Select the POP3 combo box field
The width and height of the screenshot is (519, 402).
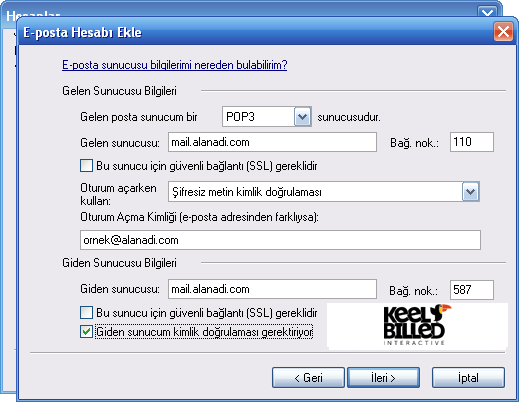point(267,117)
